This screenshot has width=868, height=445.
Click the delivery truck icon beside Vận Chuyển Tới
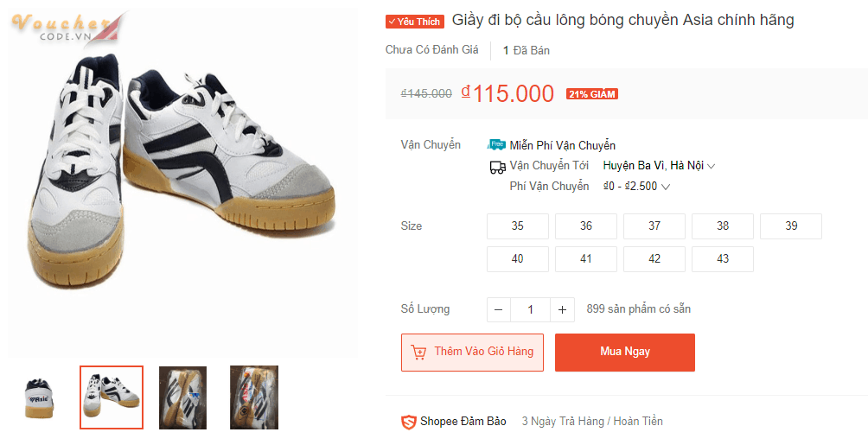pos(497,166)
